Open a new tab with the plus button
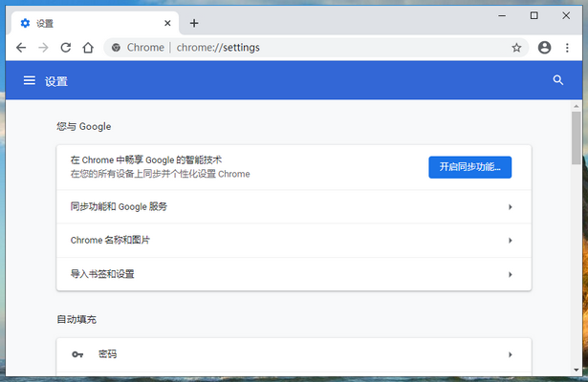 point(194,23)
